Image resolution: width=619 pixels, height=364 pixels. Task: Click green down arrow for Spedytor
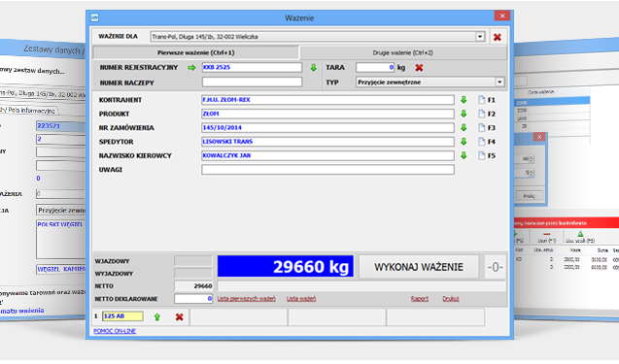(464, 142)
